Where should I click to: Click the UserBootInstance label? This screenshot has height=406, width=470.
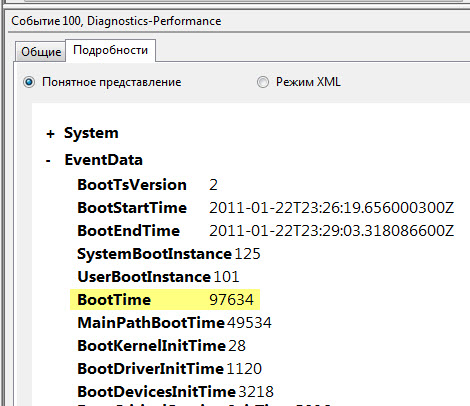(x=144, y=277)
